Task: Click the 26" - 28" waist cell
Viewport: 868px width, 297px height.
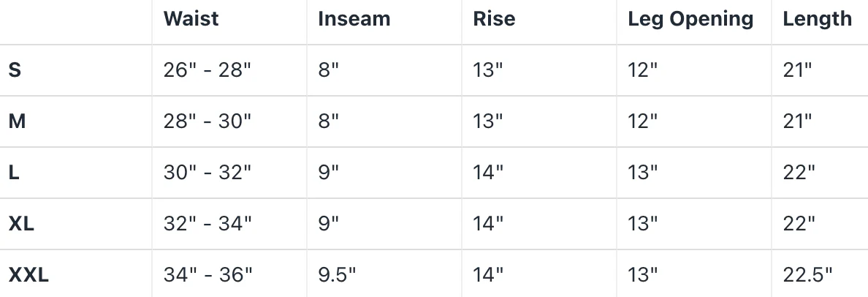Action: point(208,70)
